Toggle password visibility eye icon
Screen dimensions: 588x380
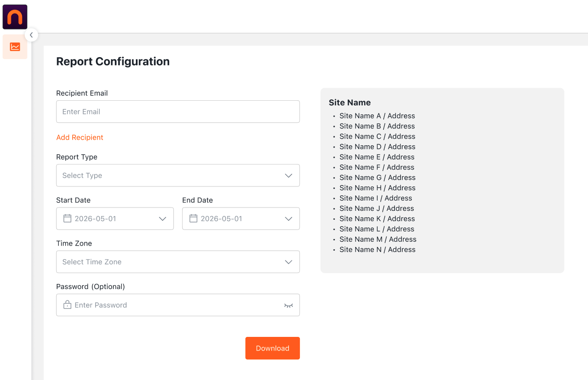coord(288,305)
